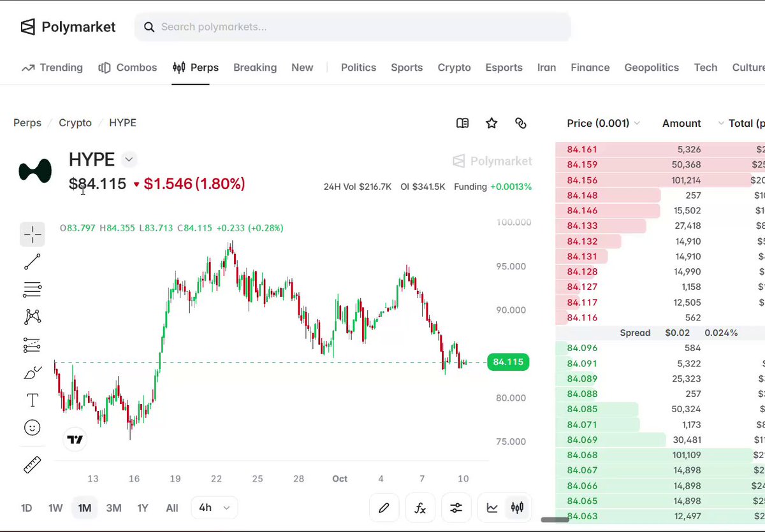Viewport: 765px width, 532px height.
Task: Select the text annotation tool
Action: click(33, 400)
